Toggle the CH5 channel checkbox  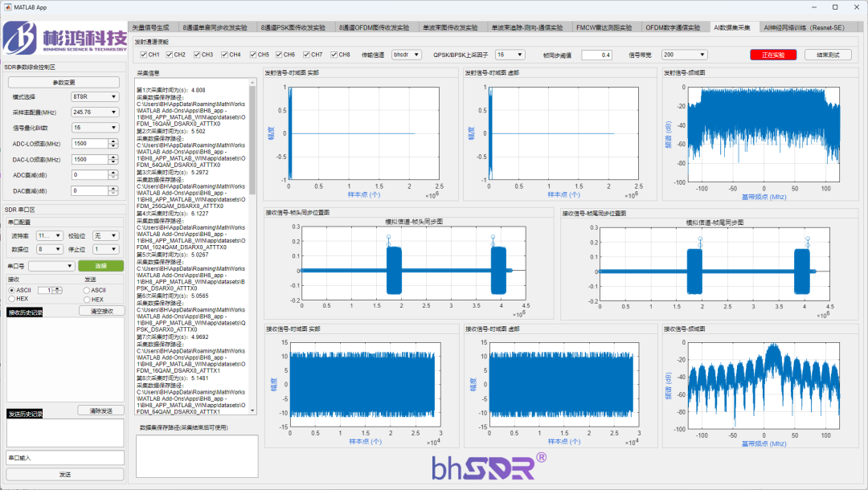pyautogui.click(x=252, y=55)
